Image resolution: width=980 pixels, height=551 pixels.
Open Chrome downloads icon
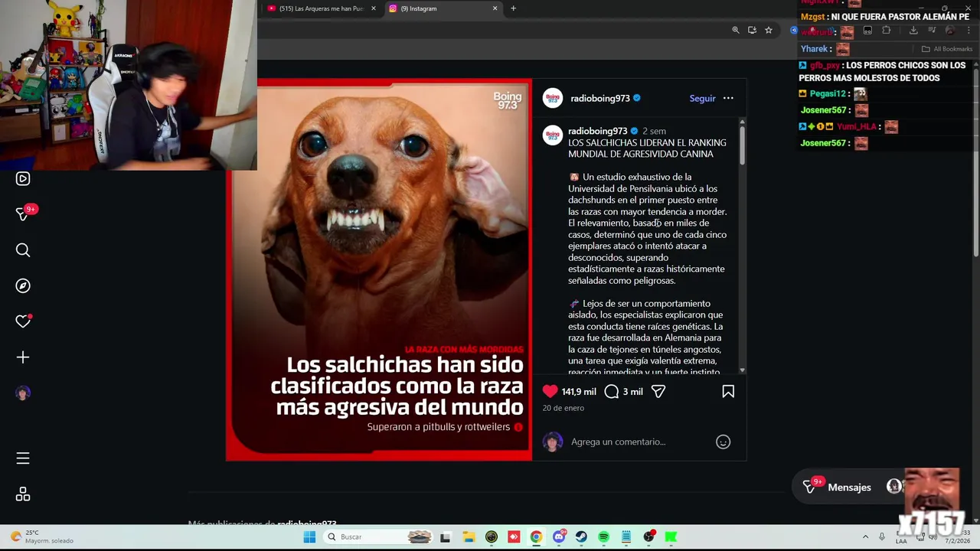point(913,30)
